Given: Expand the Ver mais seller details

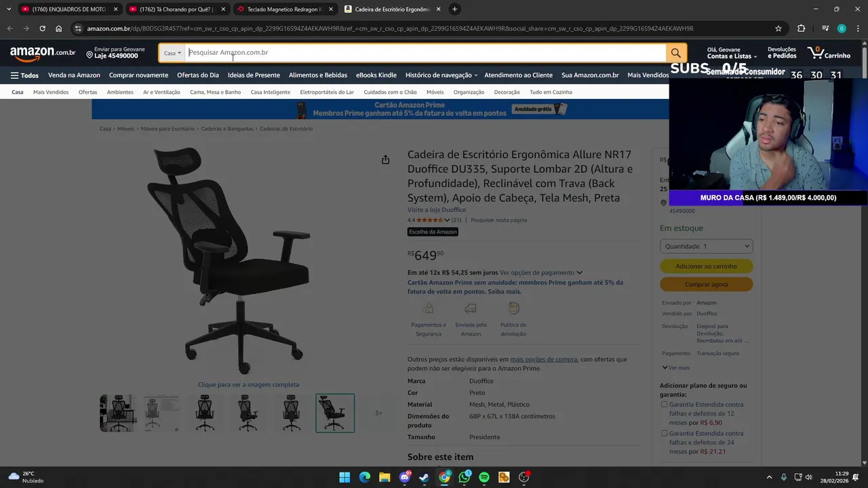Looking at the screenshot, I should coord(676,367).
